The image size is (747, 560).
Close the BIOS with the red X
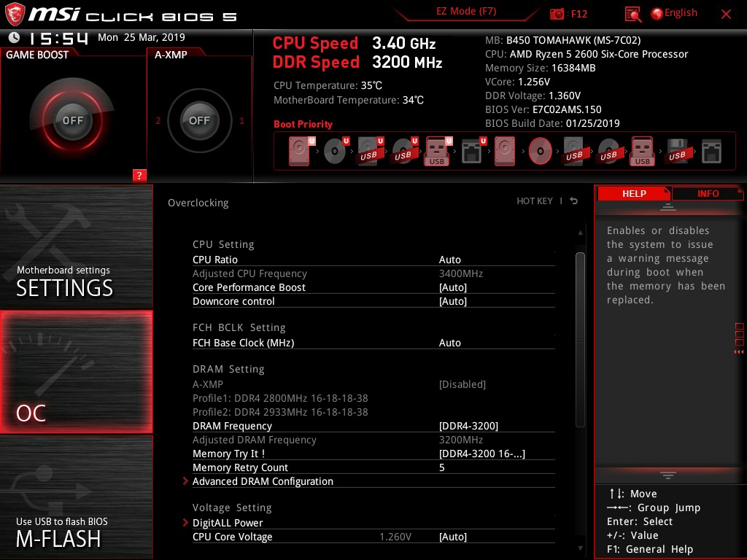pos(726,15)
